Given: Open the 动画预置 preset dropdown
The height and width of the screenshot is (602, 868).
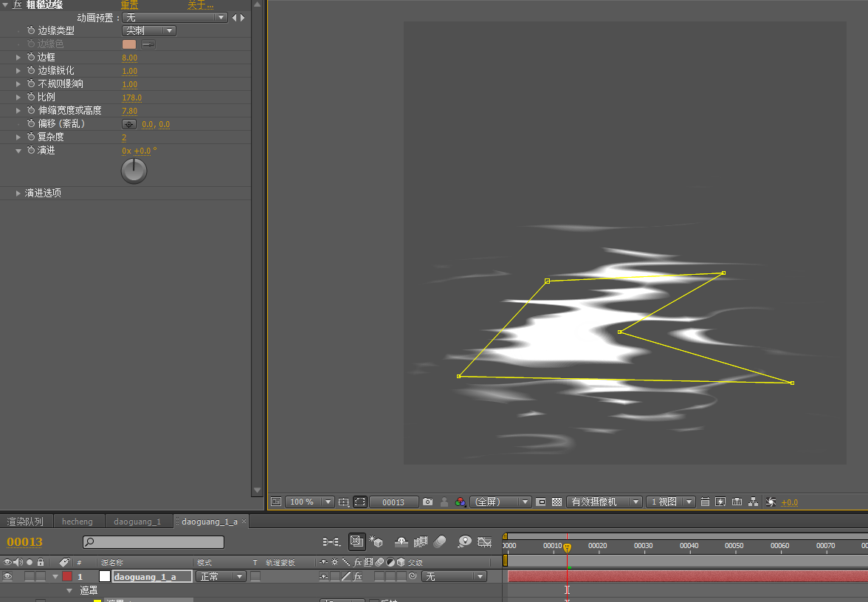Looking at the screenshot, I should click(174, 18).
